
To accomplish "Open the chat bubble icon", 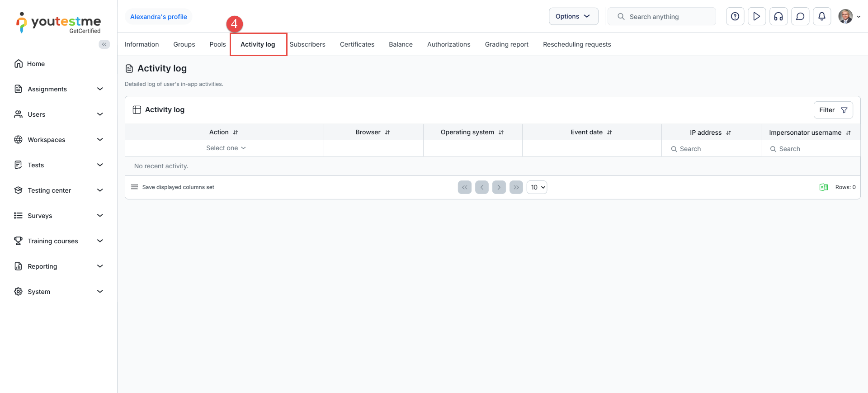I will [800, 17].
